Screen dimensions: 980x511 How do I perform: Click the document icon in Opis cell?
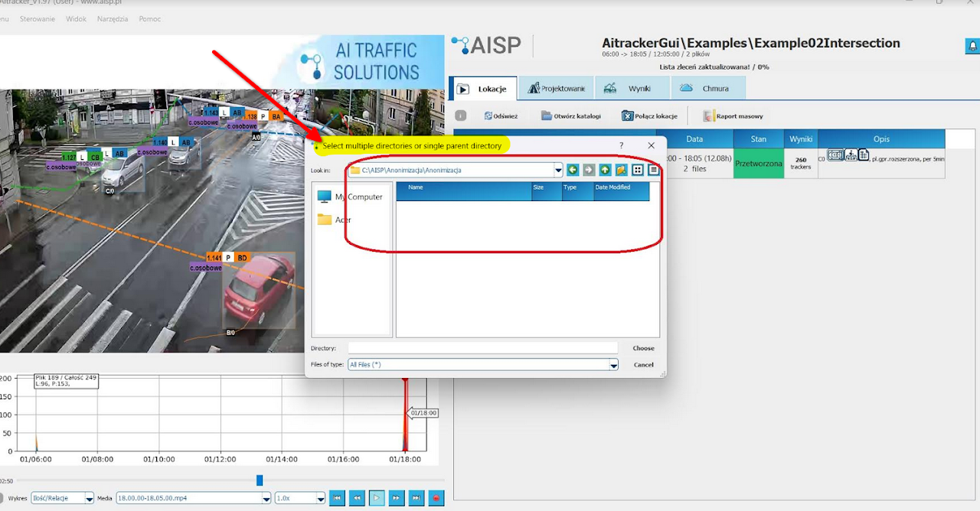[863, 155]
